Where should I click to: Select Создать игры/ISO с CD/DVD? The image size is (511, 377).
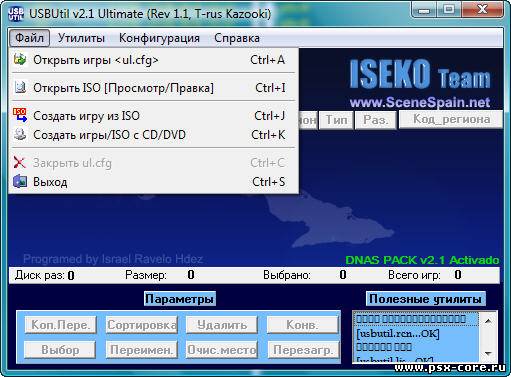153,135
